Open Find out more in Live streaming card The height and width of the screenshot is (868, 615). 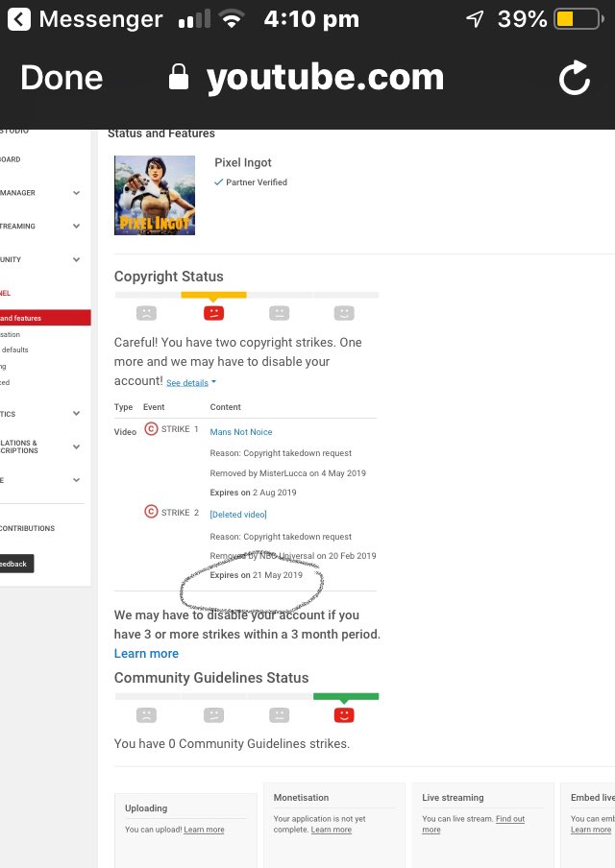[473, 824]
